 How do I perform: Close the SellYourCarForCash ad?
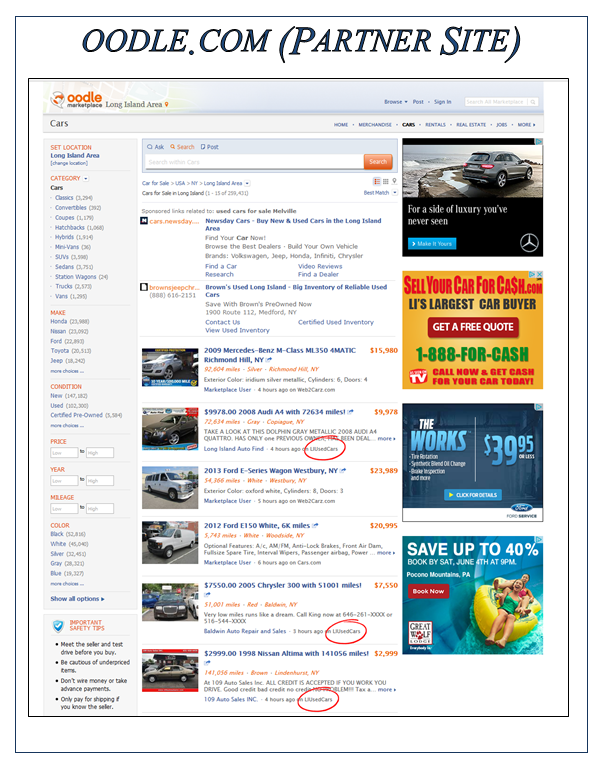point(539,274)
